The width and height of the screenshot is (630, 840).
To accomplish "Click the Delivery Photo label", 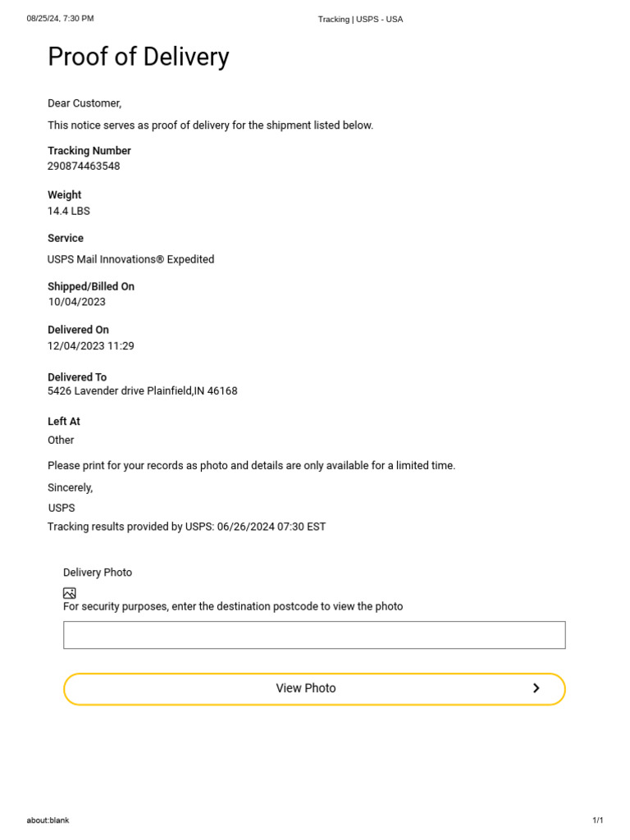I will (98, 573).
